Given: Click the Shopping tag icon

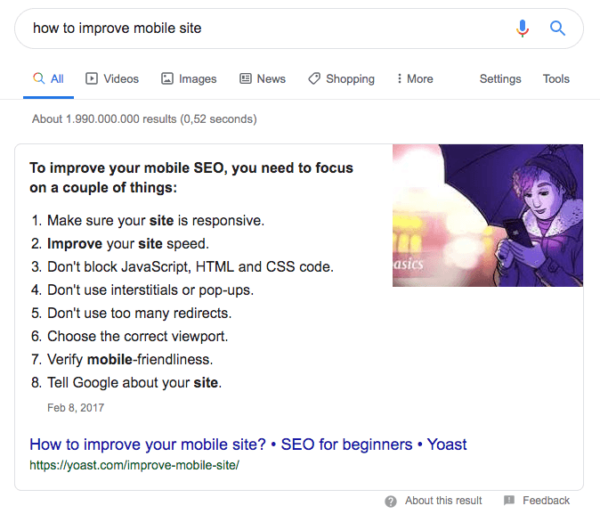Looking at the screenshot, I should (314, 79).
